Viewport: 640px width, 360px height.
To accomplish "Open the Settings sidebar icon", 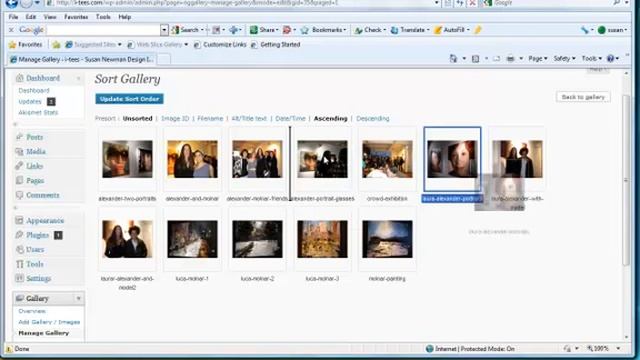I will click(19, 278).
